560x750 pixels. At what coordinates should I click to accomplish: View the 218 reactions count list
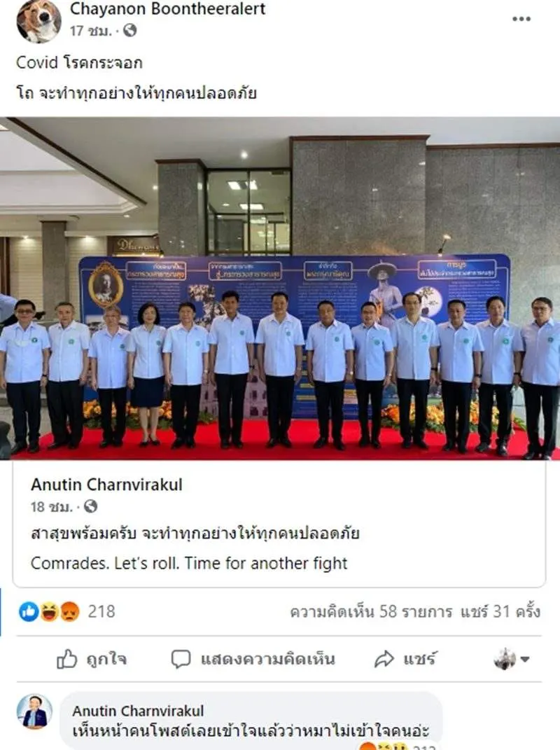[x=101, y=611]
